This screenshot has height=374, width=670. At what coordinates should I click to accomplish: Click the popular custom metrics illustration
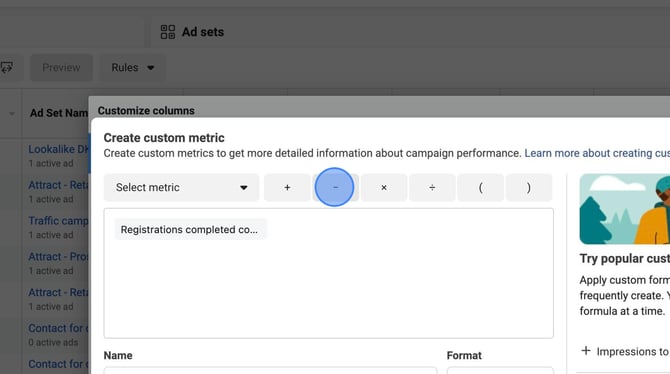click(x=625, y=209)
